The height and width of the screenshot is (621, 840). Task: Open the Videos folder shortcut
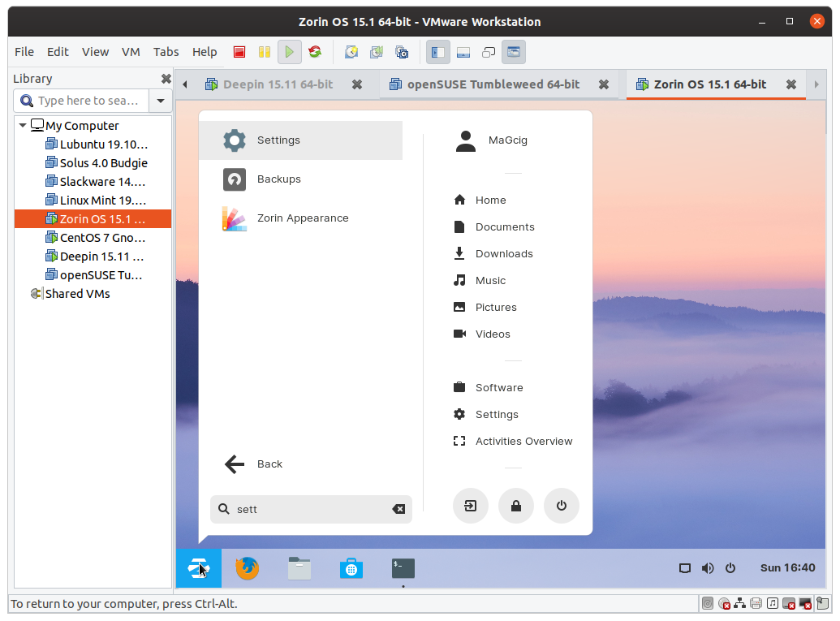tap(482, 334)
